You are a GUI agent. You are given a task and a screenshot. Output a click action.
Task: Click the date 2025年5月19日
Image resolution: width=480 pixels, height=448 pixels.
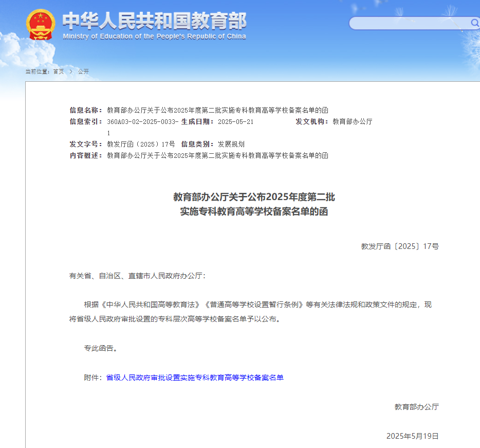pos(413,436)
